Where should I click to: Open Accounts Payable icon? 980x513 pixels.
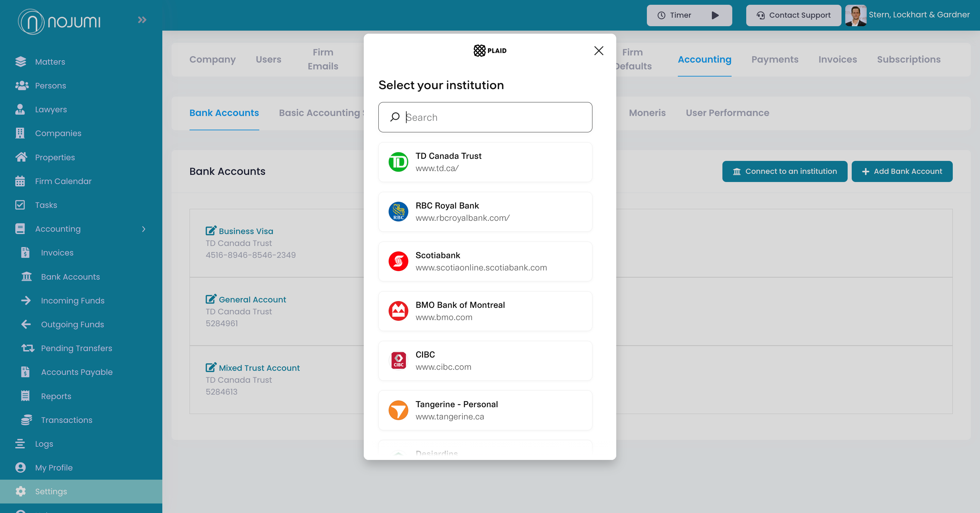coord(25,372)
